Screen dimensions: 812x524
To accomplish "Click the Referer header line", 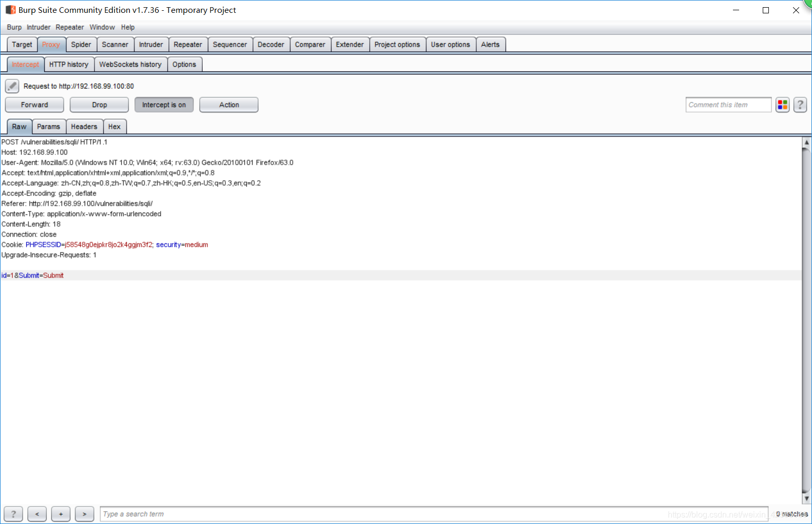I will click(x=77, y=204).
